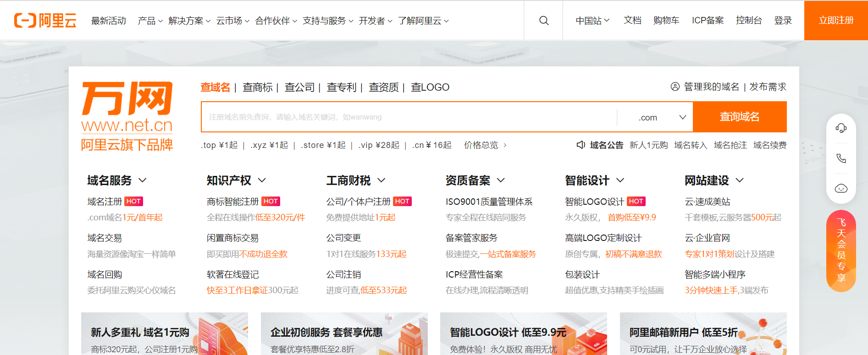Screen dimensions: 868x355
Task: Switch to the 查公司 tab
Action: click(x=299, y=87)
